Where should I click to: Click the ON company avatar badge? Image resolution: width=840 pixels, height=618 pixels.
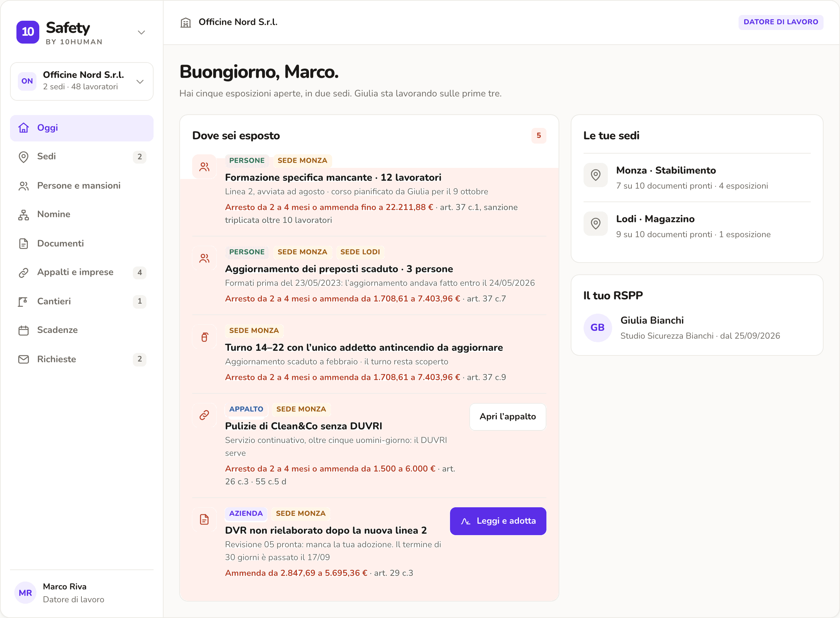[27, 81]
